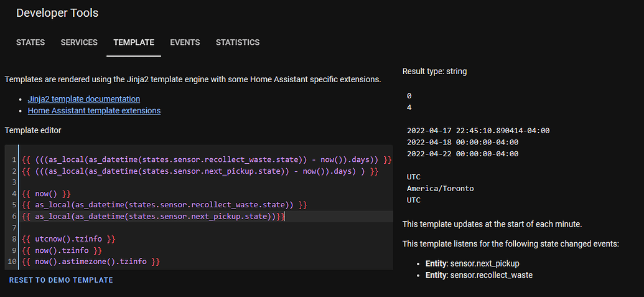Open the Statistics tab
Screen dimensions: 644x297
coord(238,42)
